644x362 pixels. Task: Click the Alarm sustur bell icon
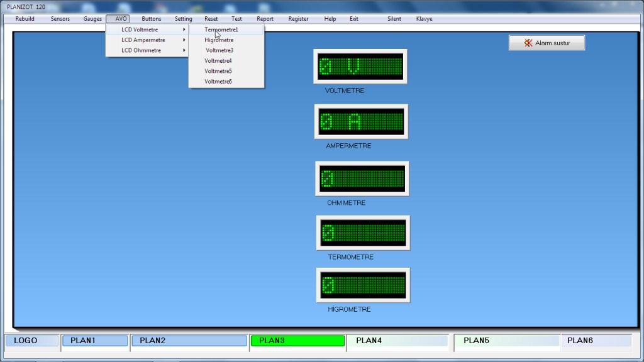[x=529, y=43]
